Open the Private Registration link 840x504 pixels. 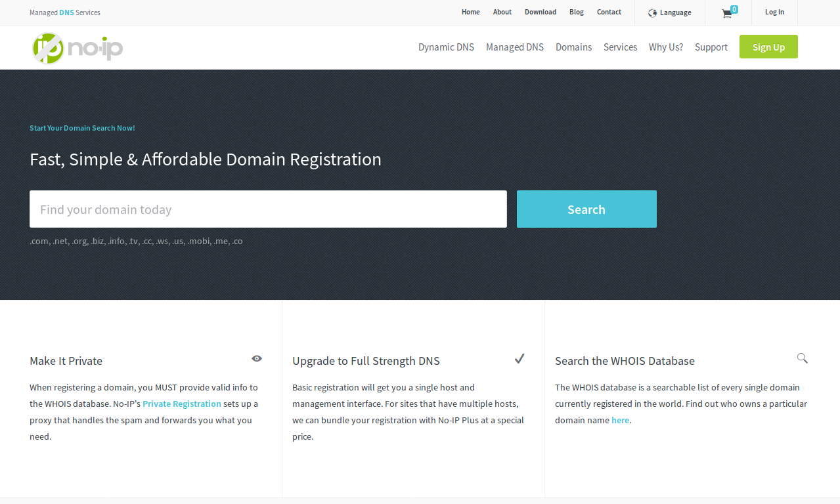pyautogui.click(x=181, y=404)
